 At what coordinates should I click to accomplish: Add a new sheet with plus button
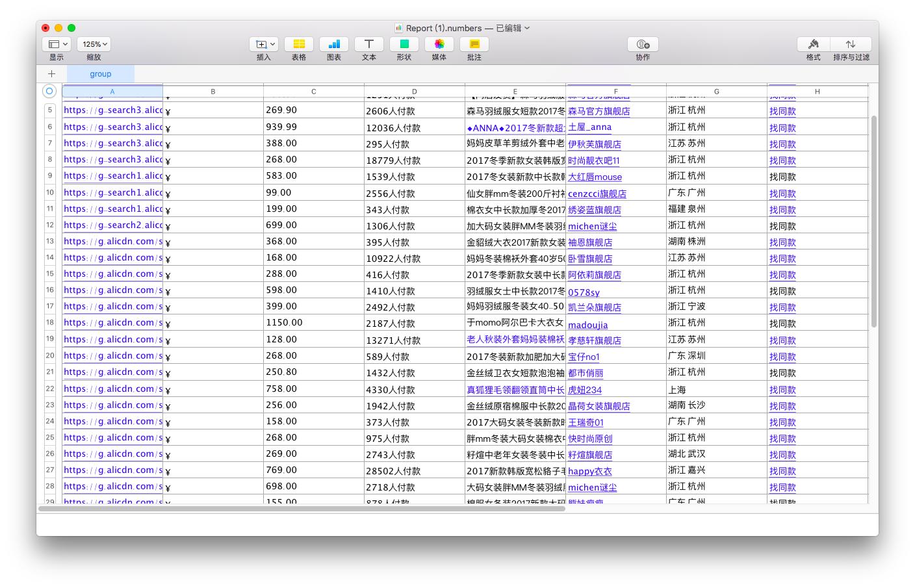pos(51,74)
